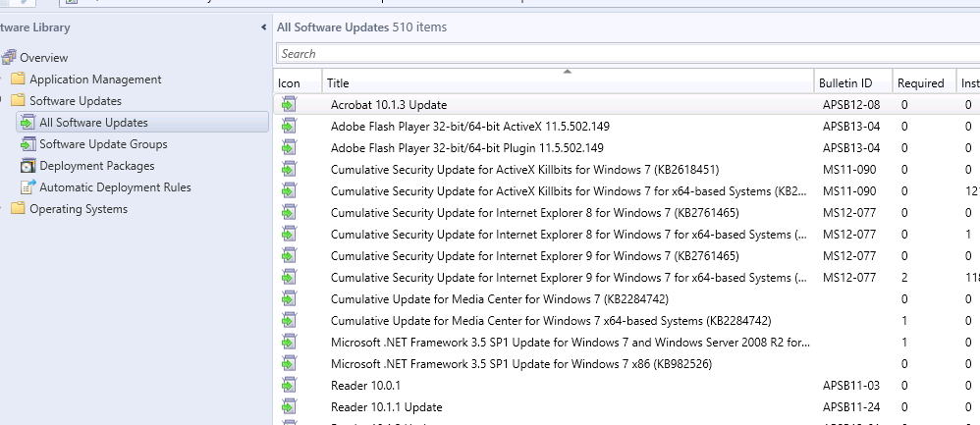The height and width of the screenshot is (425, 980).
Task: Select .NET Framework 3.5 SP1 x86 (KB982526) title
Action: (x=521, y=364)
